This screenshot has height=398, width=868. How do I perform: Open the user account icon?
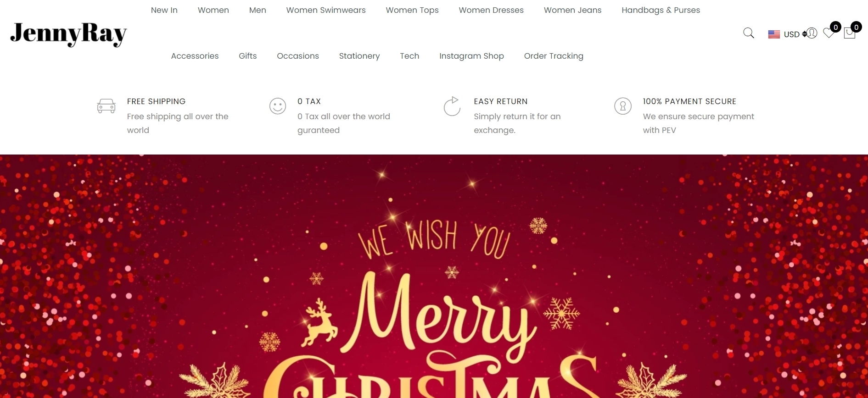click(812, 33)
